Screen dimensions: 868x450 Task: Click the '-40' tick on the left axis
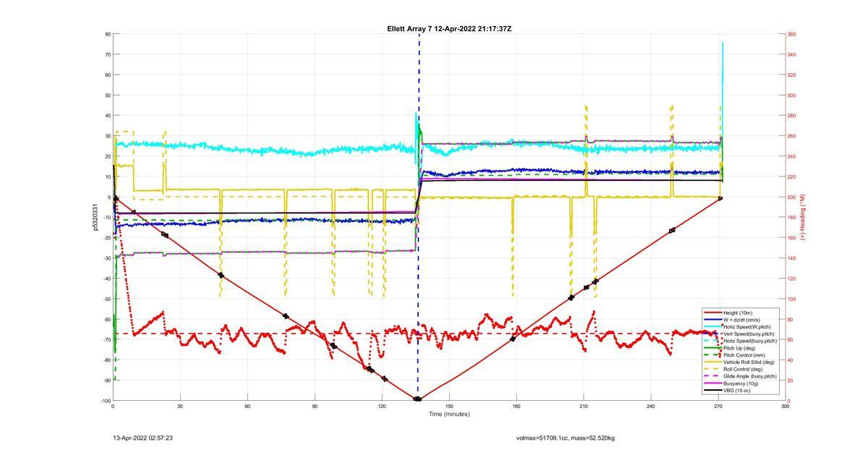106,279
